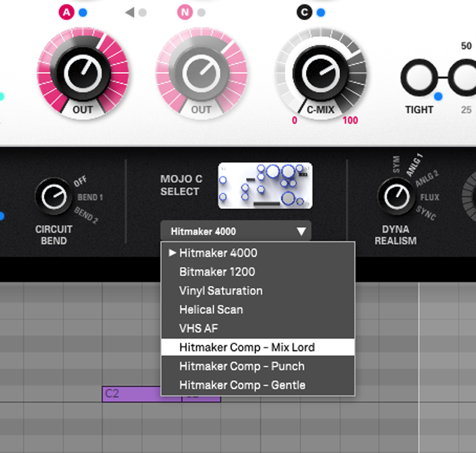
Task: Toggle the blue dot next to C
Action: pos(321,13)
